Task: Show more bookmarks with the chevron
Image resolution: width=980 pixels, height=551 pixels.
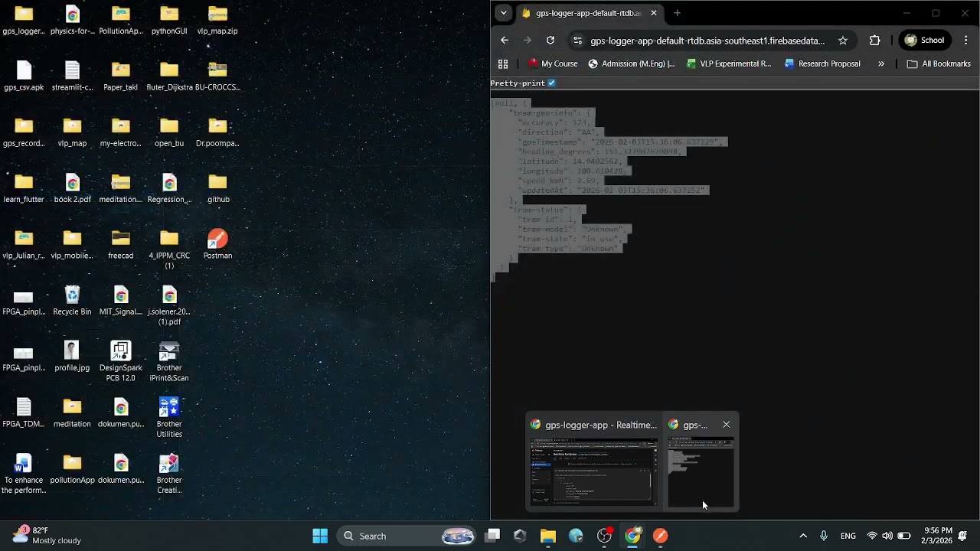Action: click(x=881, y=64)
